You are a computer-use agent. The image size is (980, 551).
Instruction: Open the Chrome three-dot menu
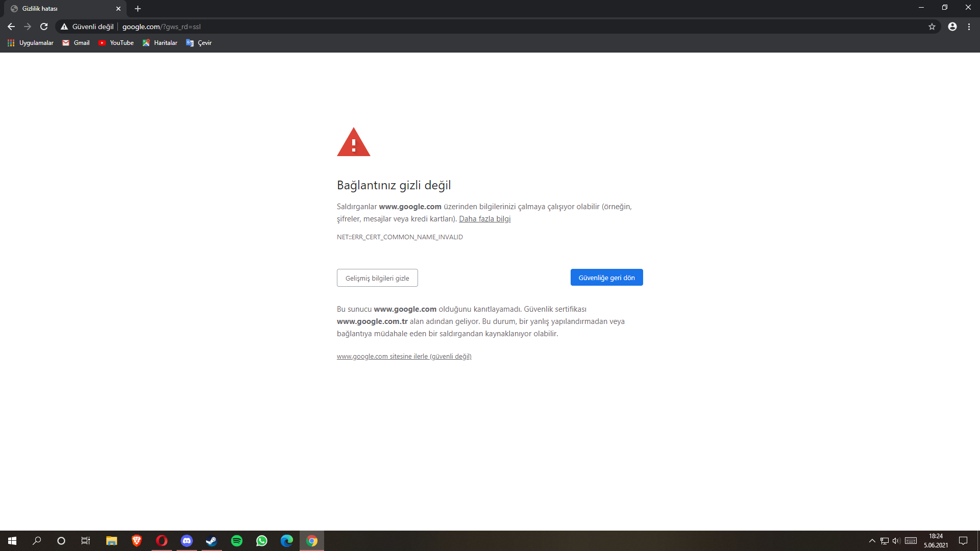969,27
